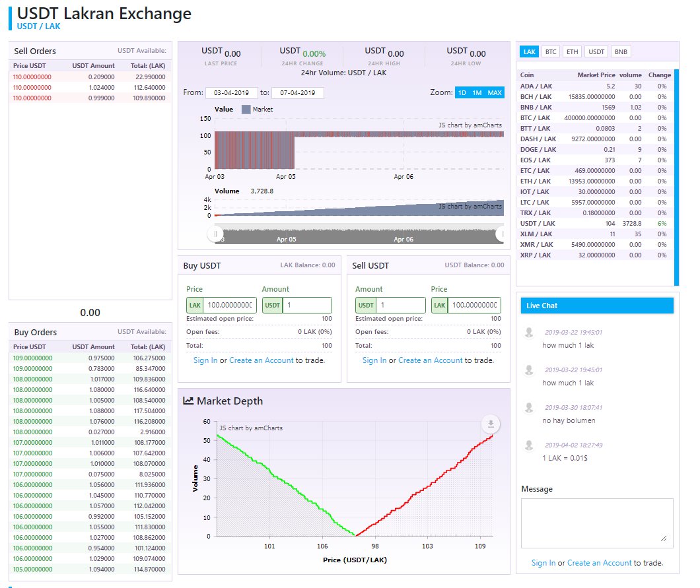Download the Market Depth chart via export icon

click(491, 424)
